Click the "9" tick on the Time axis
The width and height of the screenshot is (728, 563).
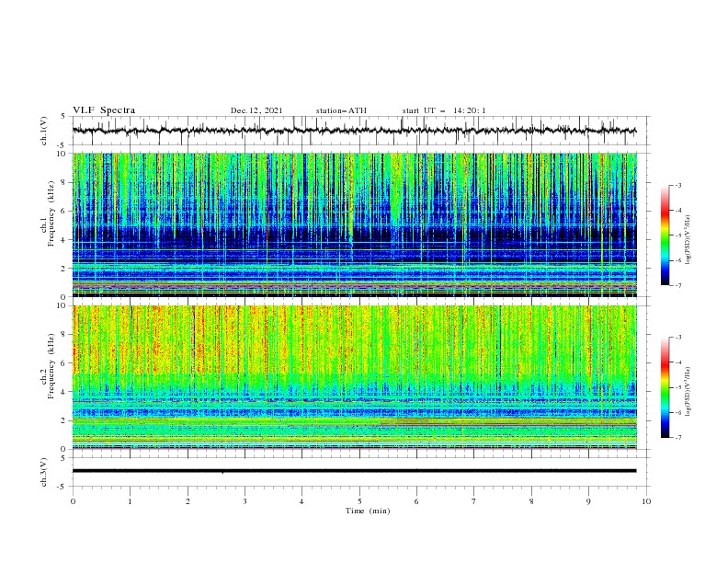[588, 501]
